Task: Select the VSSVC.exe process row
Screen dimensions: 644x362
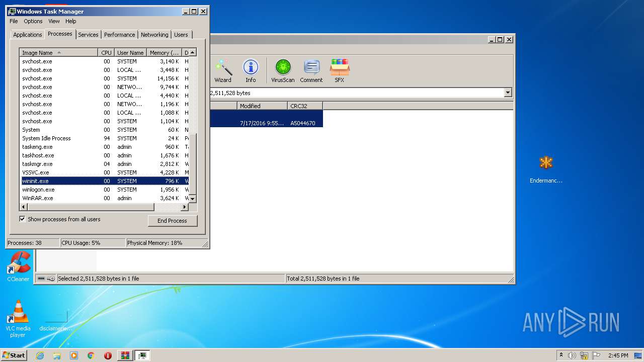Action: tap(104, 172)
